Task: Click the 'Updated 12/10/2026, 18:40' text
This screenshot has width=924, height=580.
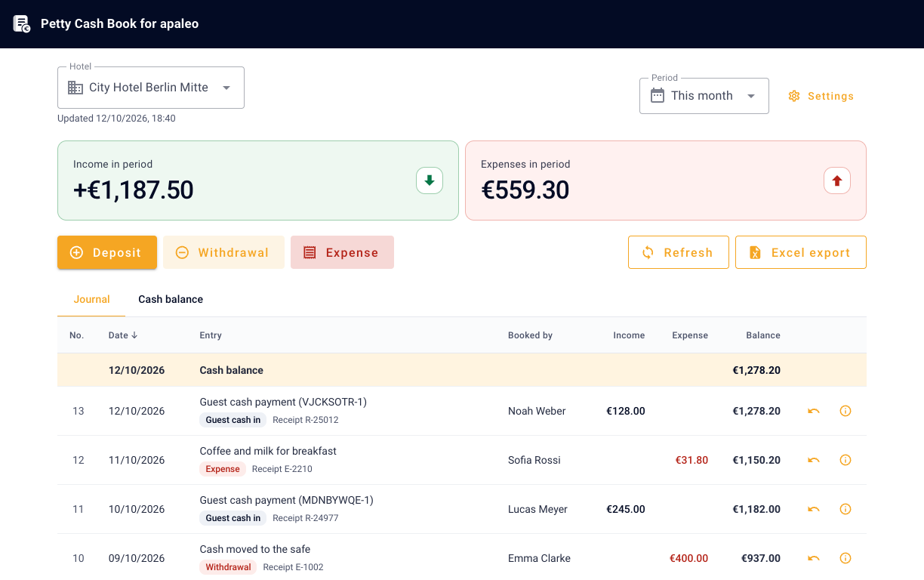Action: tap(116, 119)
